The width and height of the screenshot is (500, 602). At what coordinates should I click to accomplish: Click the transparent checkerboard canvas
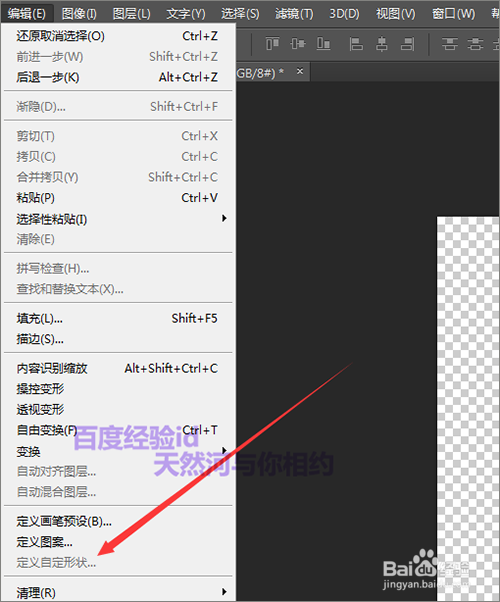468,408
